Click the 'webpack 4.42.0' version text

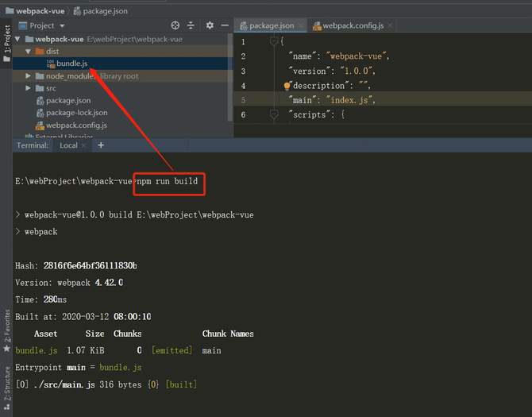coord(91,283)
